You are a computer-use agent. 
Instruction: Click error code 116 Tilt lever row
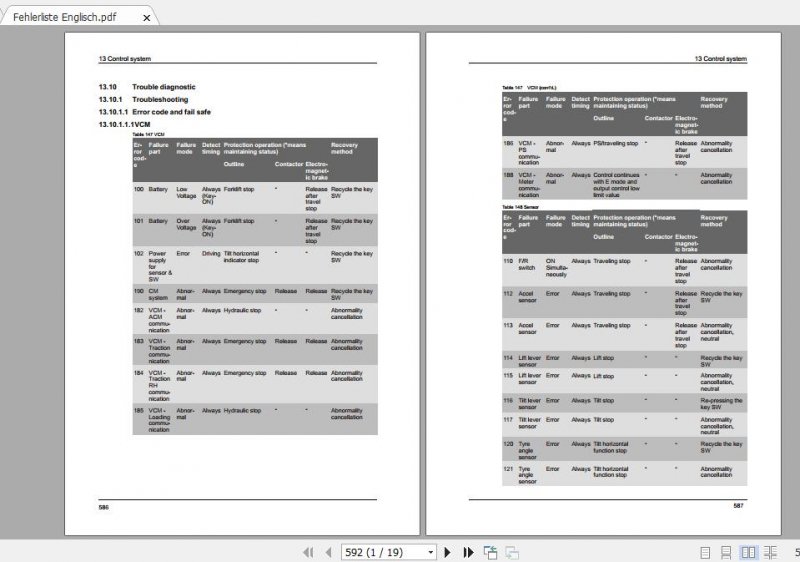point(624,403)
